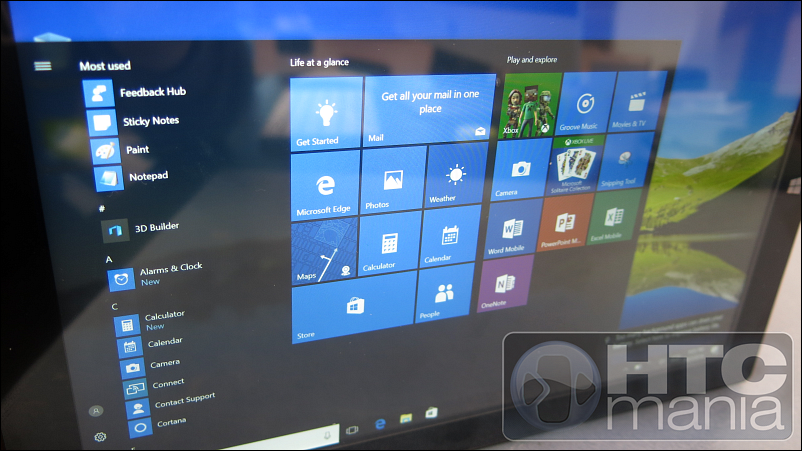Launch Microsoft Solitaire Collection tile
The width and height of the screenshot is (802, 451).
click(x=574, y=165)
